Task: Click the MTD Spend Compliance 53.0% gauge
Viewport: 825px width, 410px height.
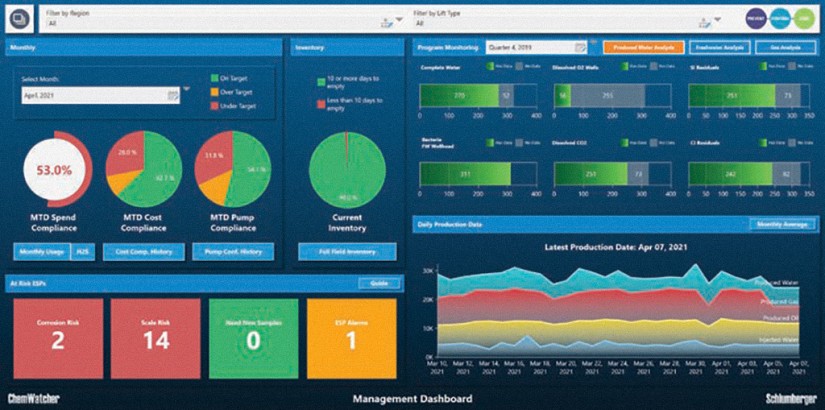Action: point(58,169)
